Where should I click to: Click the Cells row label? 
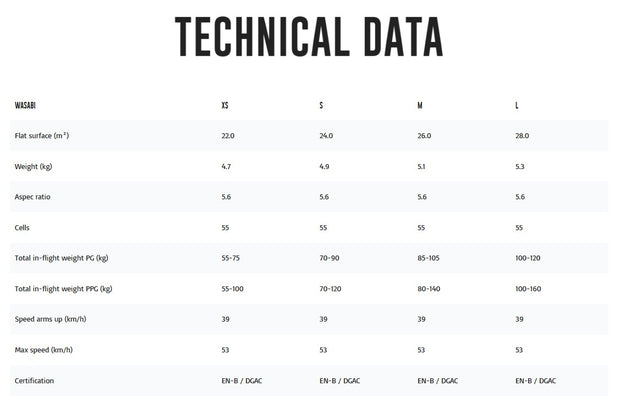pyautogui.click(x=23, y=227)
